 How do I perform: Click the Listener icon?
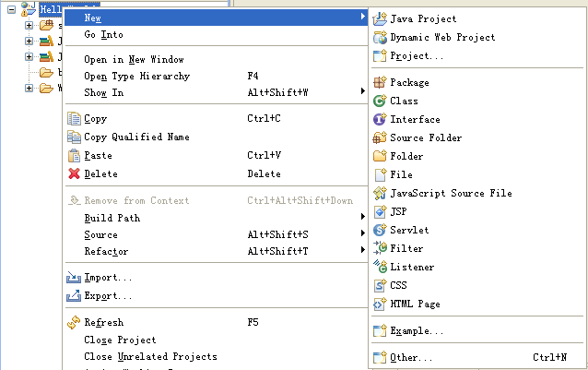point(380,267)
